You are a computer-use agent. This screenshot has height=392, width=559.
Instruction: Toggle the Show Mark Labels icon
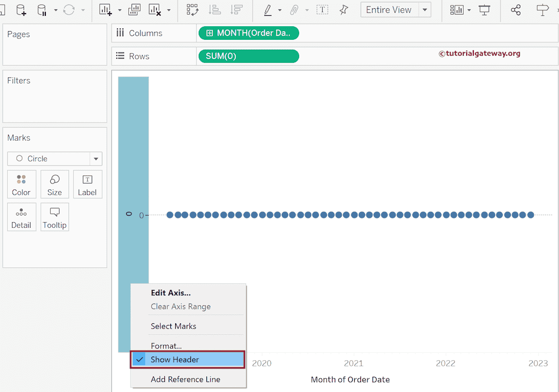point(322,10)
